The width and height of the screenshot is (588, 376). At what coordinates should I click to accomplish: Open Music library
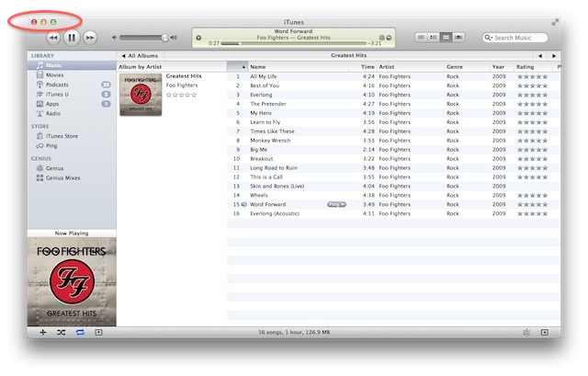(72, 65)
